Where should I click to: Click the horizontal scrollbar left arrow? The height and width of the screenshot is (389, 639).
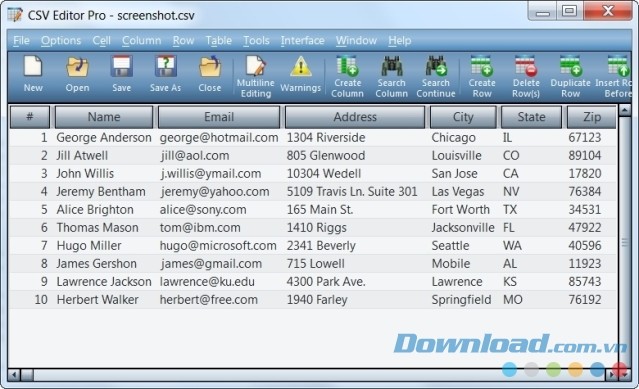[14, 374]
